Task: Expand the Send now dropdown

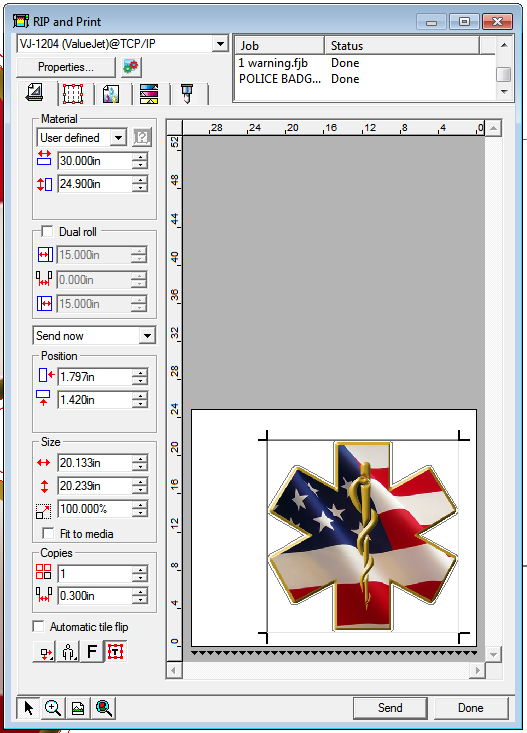Action: pyautogui.click(x=147, y=336)
